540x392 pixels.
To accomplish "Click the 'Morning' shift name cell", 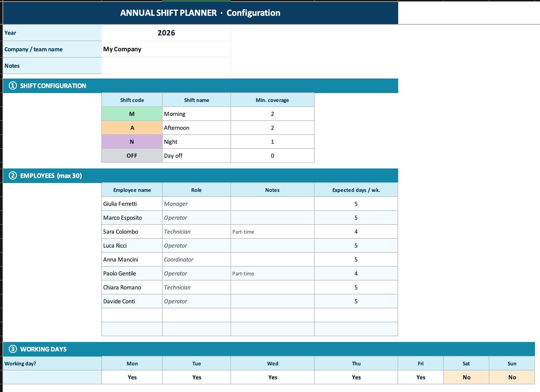I will point(197,114).
